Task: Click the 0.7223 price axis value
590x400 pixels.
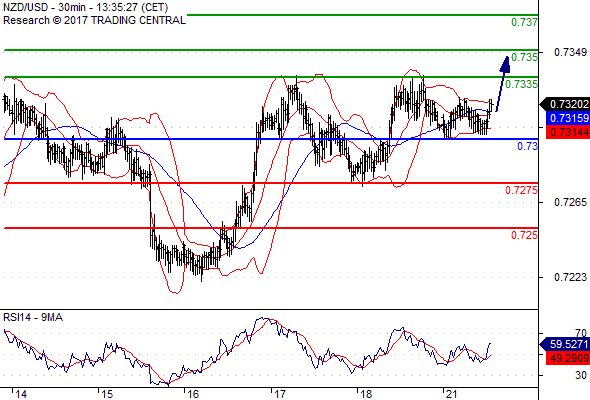Action: click(570, 277)
